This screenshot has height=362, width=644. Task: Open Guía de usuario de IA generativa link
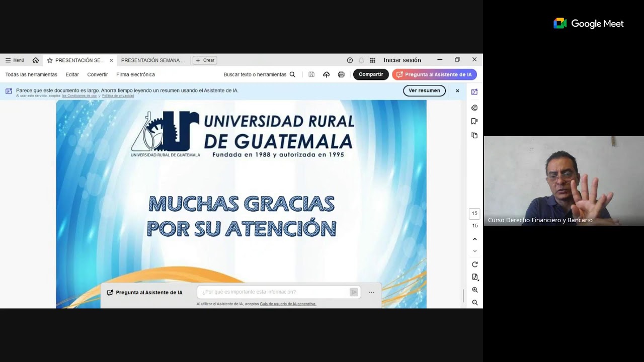(288, 304)
